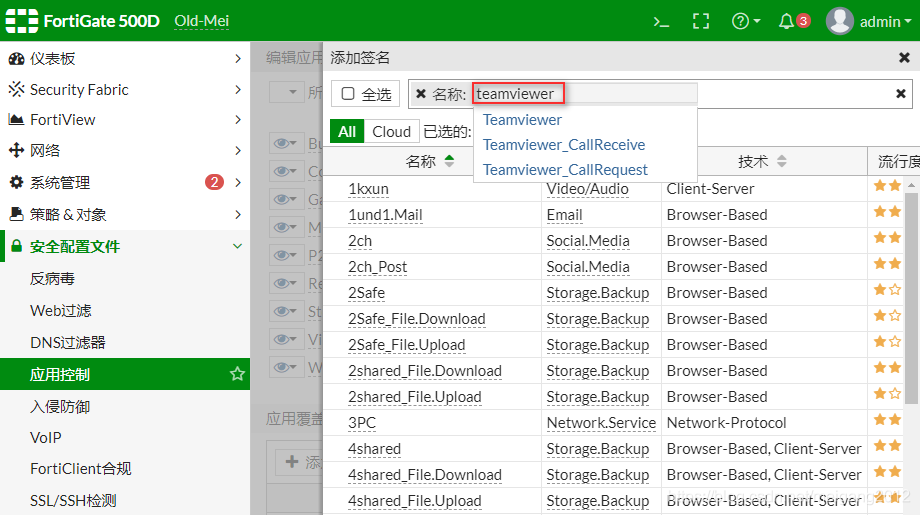Open the help menu icon

[x=745, y=22]
